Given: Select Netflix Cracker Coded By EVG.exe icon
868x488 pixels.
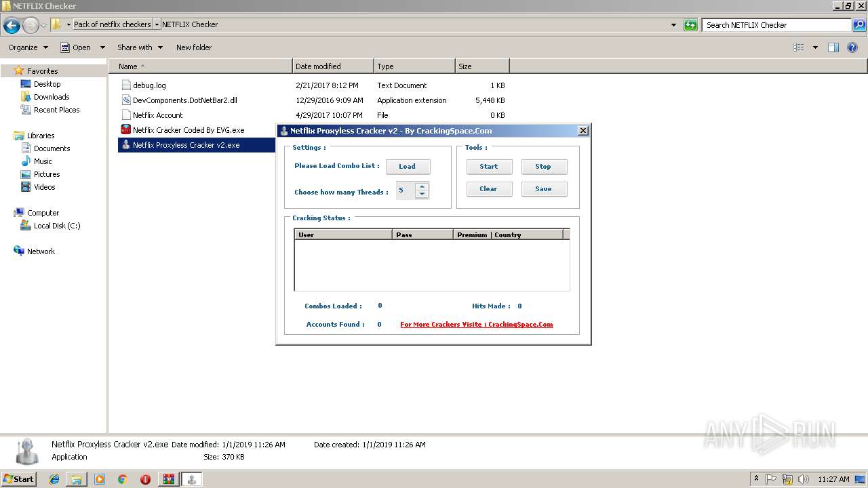Looking at the screenshot, I should tap(125, 130).
